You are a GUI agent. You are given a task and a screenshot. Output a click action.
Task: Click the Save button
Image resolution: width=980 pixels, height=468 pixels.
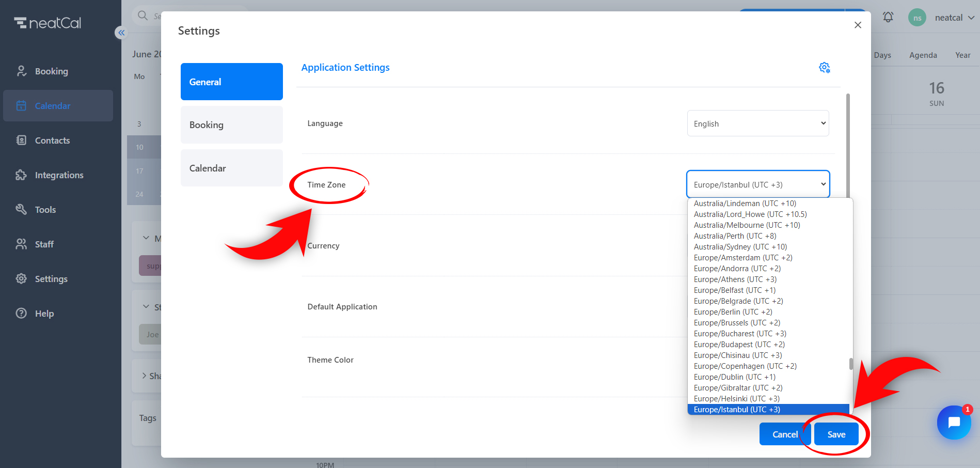click(x=836, y=434)
